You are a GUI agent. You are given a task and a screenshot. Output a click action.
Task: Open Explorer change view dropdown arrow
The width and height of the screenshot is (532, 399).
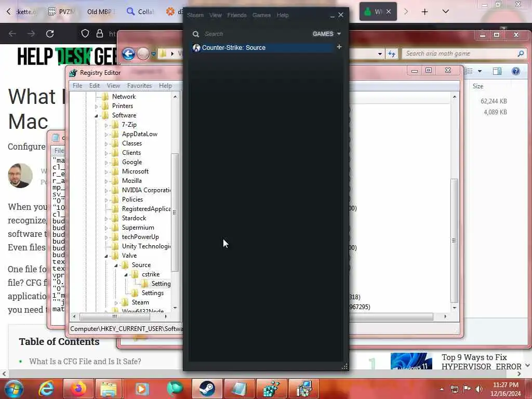click(x=480, y=71)
